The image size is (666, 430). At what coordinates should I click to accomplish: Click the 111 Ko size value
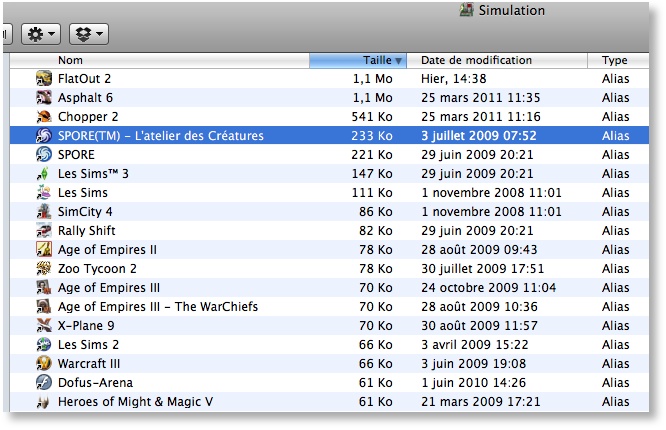pyautogui.click(x=372, y=192)
